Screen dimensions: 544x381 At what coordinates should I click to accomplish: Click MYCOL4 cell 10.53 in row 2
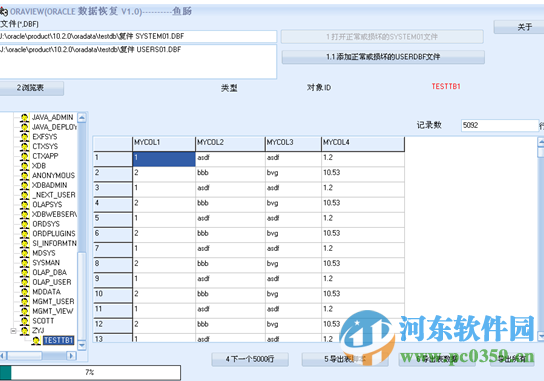pyautogui.click(x=363, y=174)
